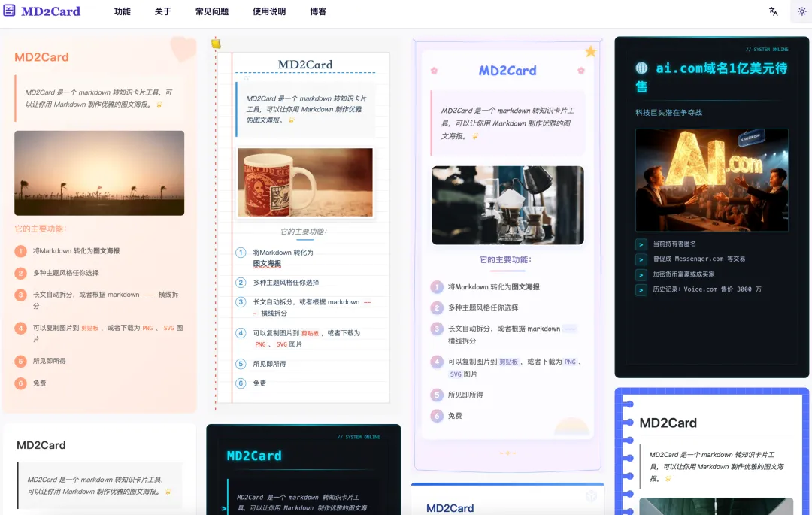This screenshot has height=515, width=812.
Task: Select the red stamp mug image
Action: (305, 182)
